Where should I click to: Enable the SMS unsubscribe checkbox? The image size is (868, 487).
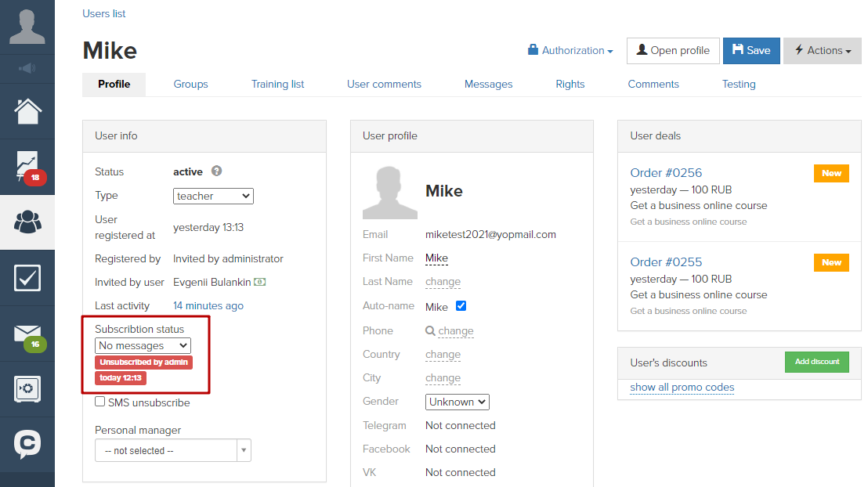pyautogui.click(x=99, y=402)
